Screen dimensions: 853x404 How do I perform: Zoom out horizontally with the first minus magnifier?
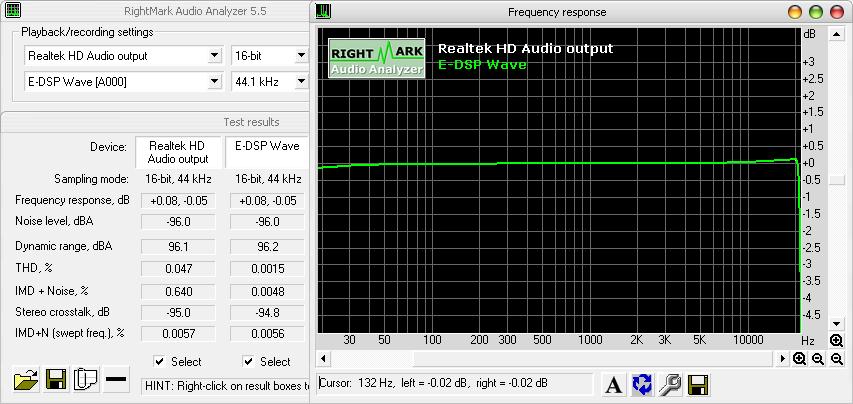(818, 358)
